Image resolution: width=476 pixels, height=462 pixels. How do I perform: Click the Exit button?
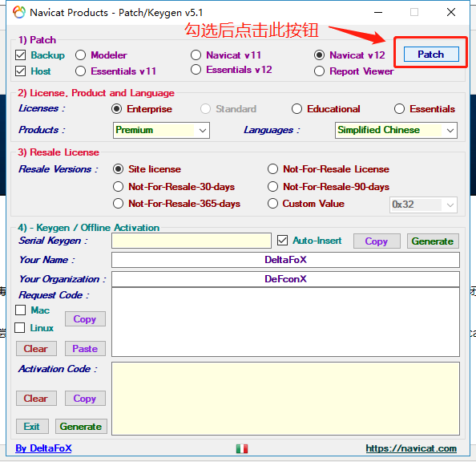32,426
